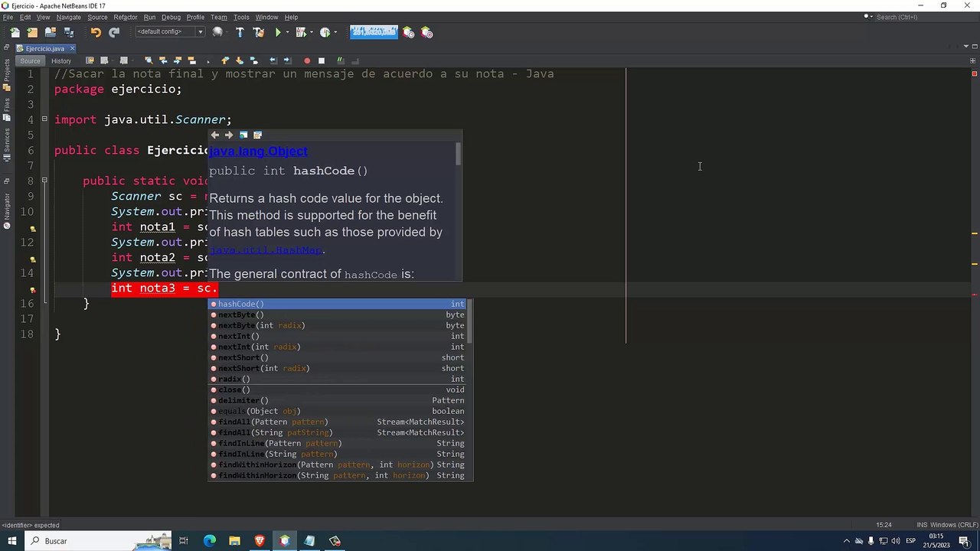Click the Save All icon
980x551 pixels.
pyautogui.click(x=69, y=32)
